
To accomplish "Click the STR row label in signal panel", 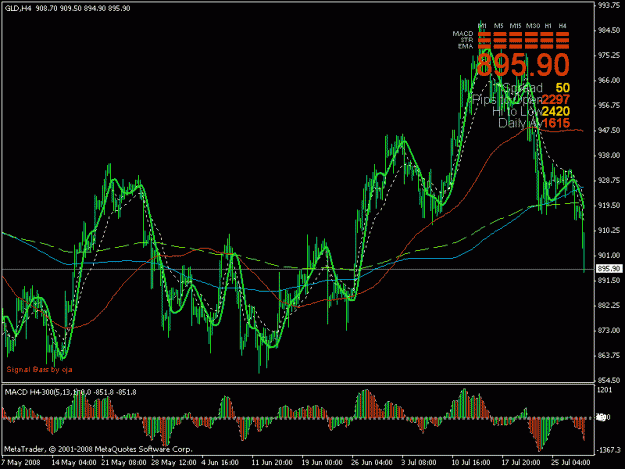I will click(x=467, y=40).
